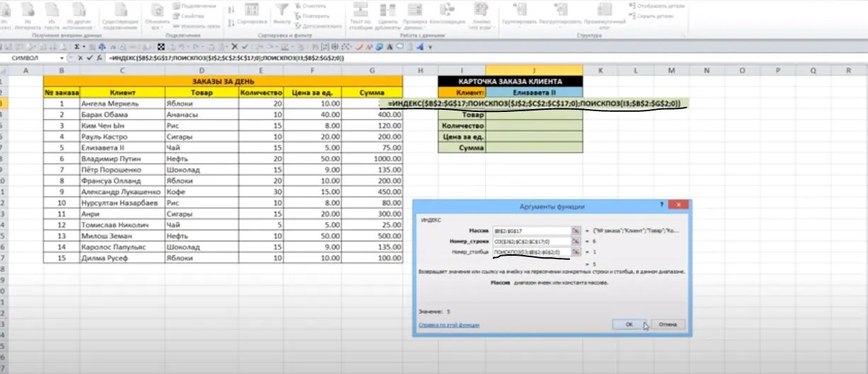868x374 pixels.
Task: Click the help question mark in the dialog title bar
Action: [662, 205]
